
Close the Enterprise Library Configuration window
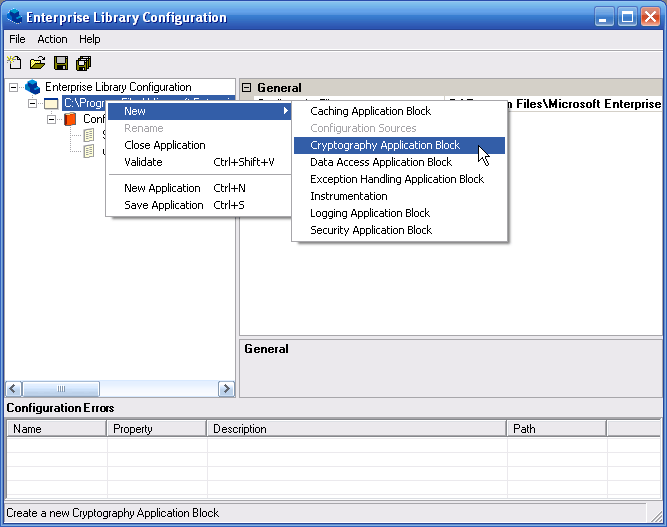click(x=650, y=17)
